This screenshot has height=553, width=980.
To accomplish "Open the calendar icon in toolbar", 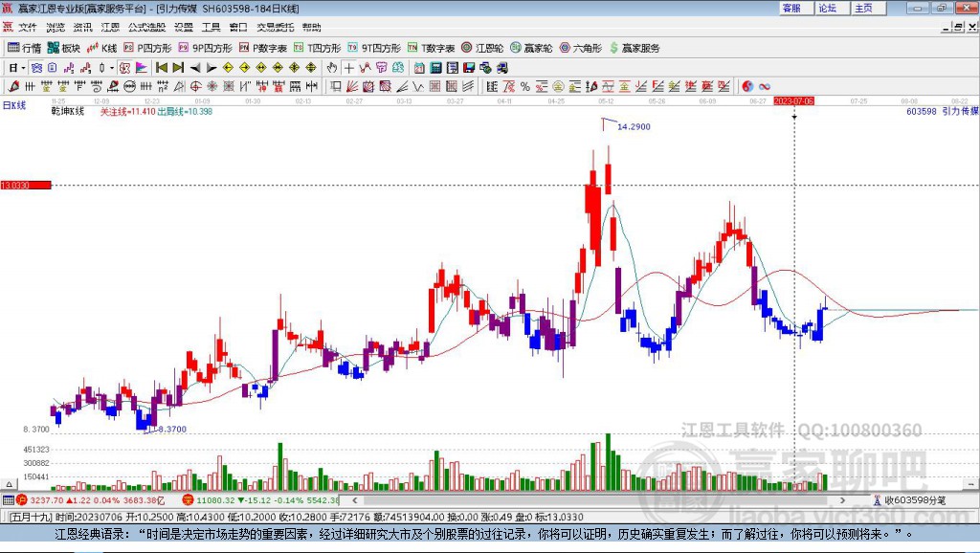I will click(x=419, y=68).
